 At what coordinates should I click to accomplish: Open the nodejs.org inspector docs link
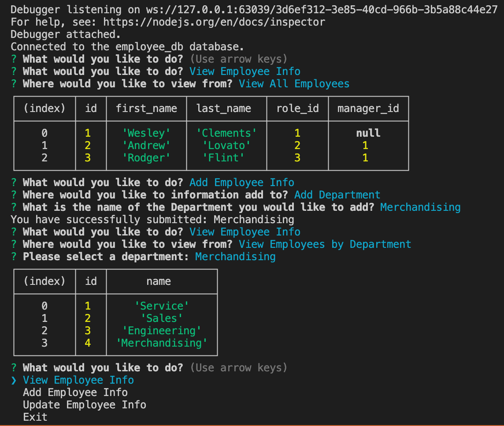click(214, 22)
